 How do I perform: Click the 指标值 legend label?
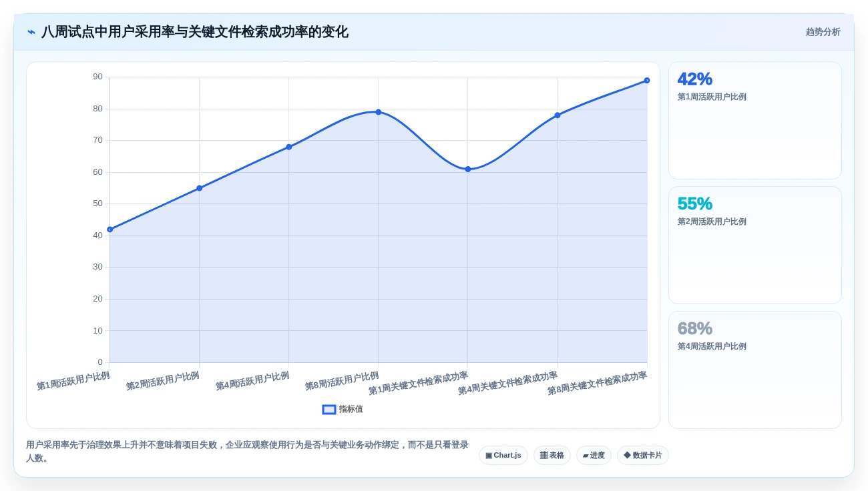click(x=351, y=410)
